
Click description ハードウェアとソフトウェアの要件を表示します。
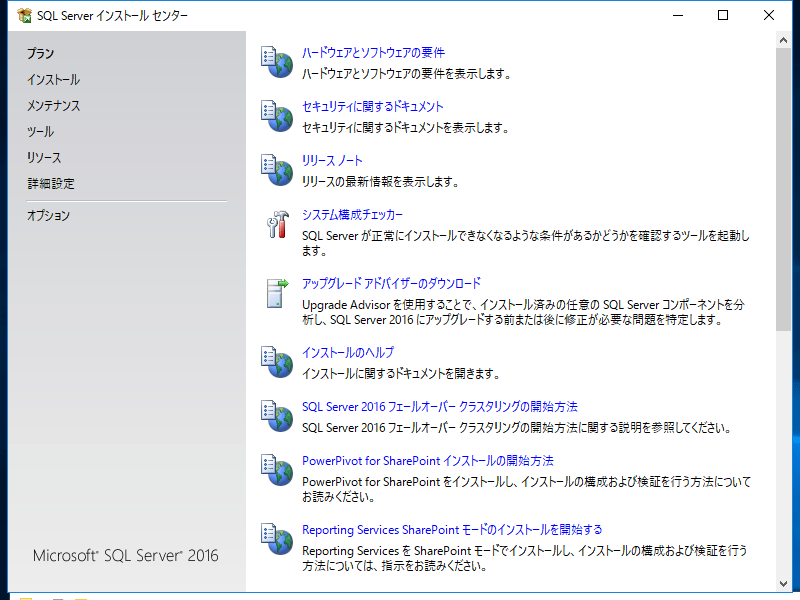(x=407, y=74)
